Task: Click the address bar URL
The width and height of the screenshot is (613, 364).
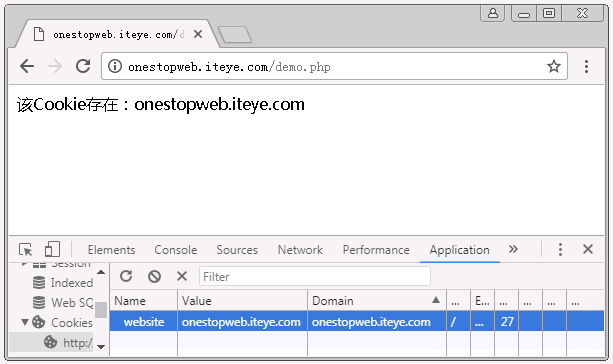Action: [229, 67]
